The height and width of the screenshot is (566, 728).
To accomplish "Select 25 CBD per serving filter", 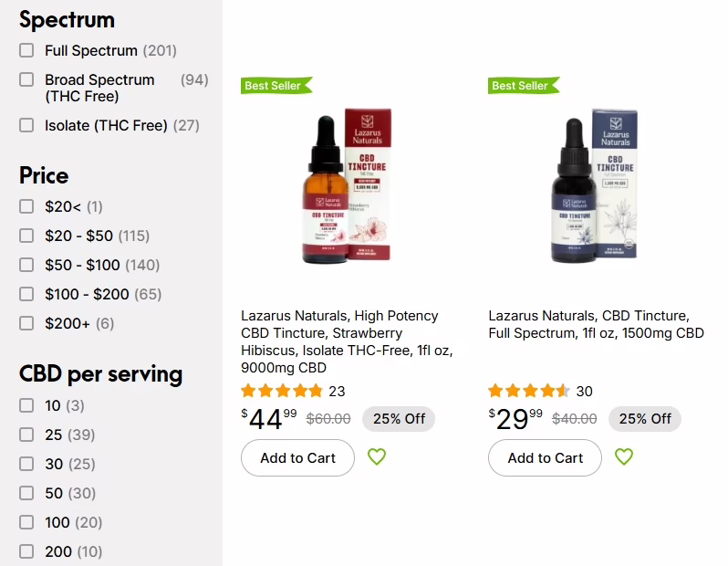I will tap(27, 435).
